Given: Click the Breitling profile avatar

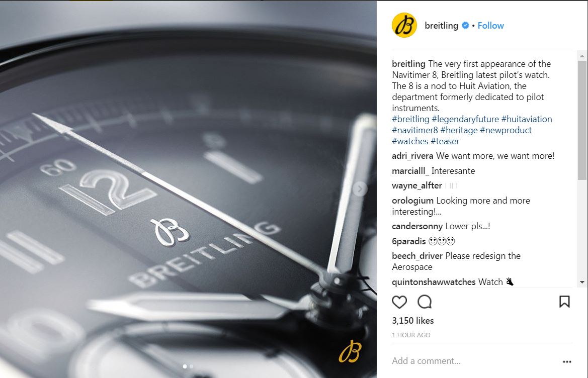Looking at the screenshot, I should 404,25.
